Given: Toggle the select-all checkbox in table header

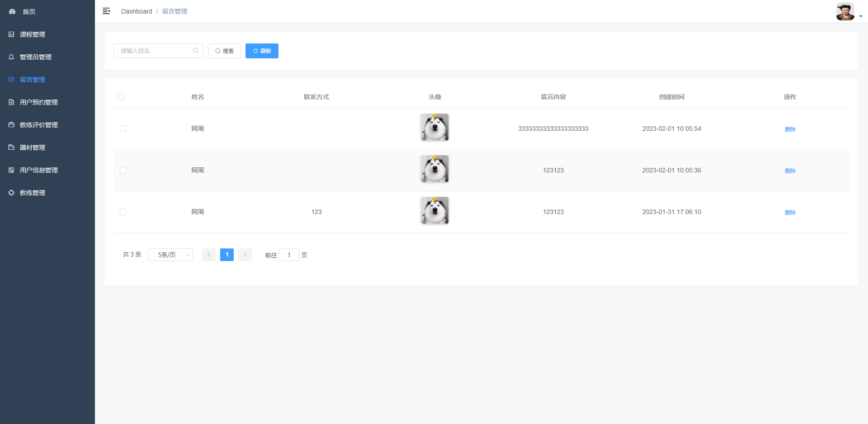Looking at the screenshot, I should point(121,97).
